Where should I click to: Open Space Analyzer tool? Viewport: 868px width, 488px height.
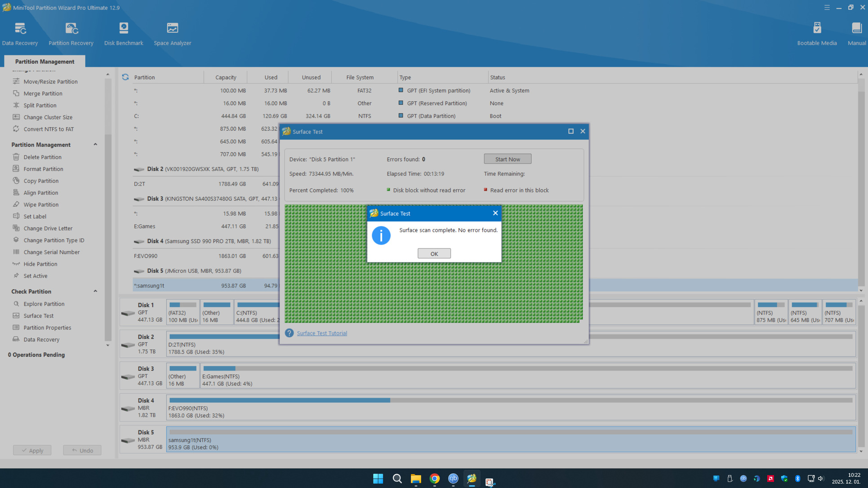(172, 34)
